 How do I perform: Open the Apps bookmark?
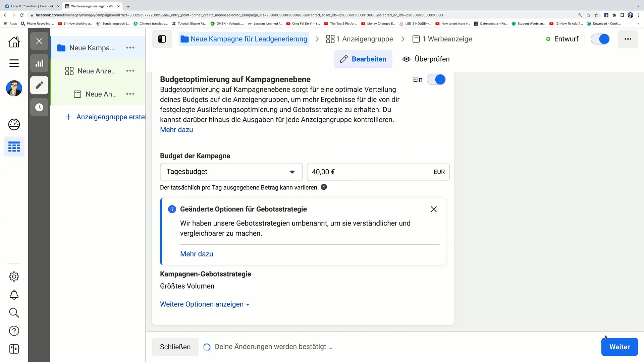point(10,23)
